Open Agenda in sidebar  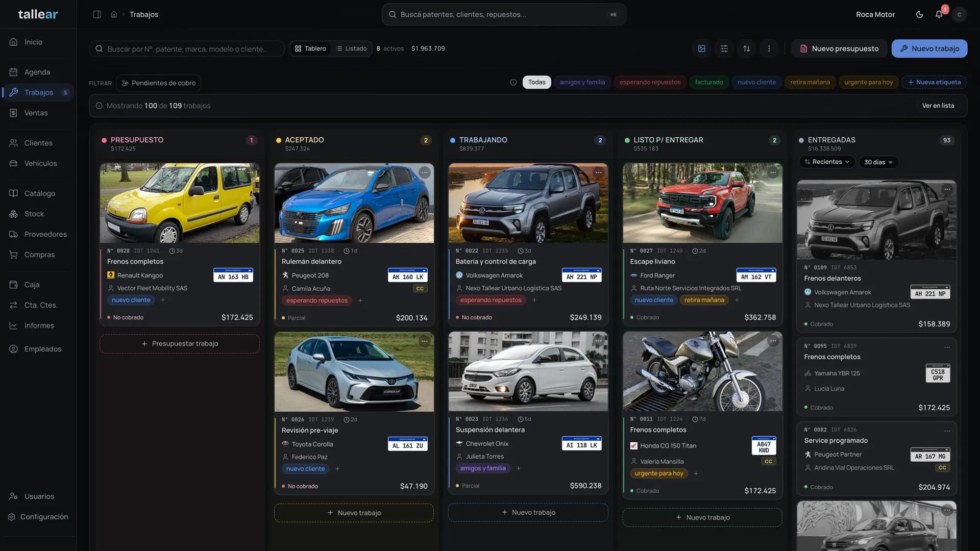[x=37, y=72]
